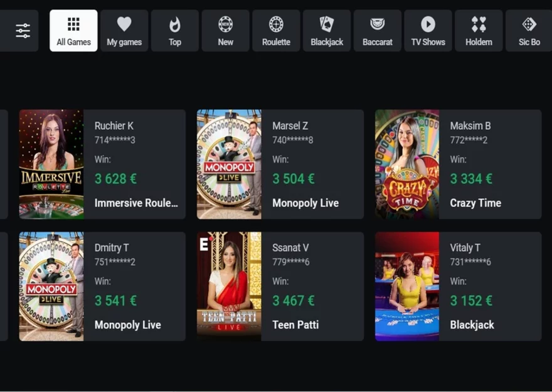Go to the Holdem category tab

click(x=479, y=31)
